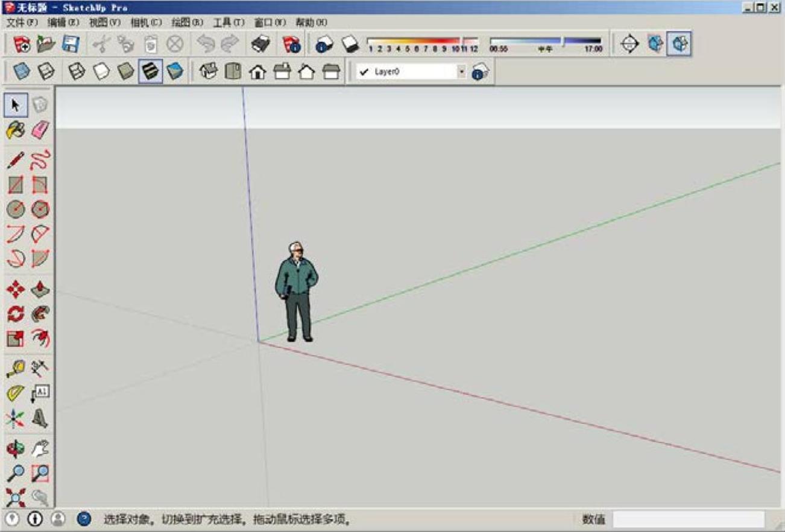Screen dimensions: 785x532
Task: Toggle Back Edges style
Action: pos(46,72)
